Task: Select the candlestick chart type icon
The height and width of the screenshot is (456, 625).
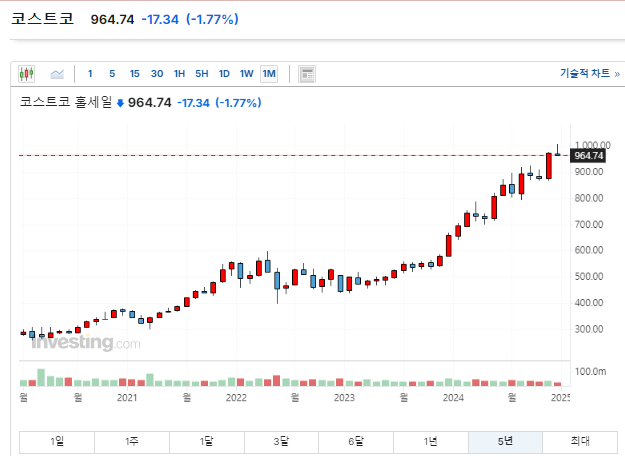Action: (26, 74)
